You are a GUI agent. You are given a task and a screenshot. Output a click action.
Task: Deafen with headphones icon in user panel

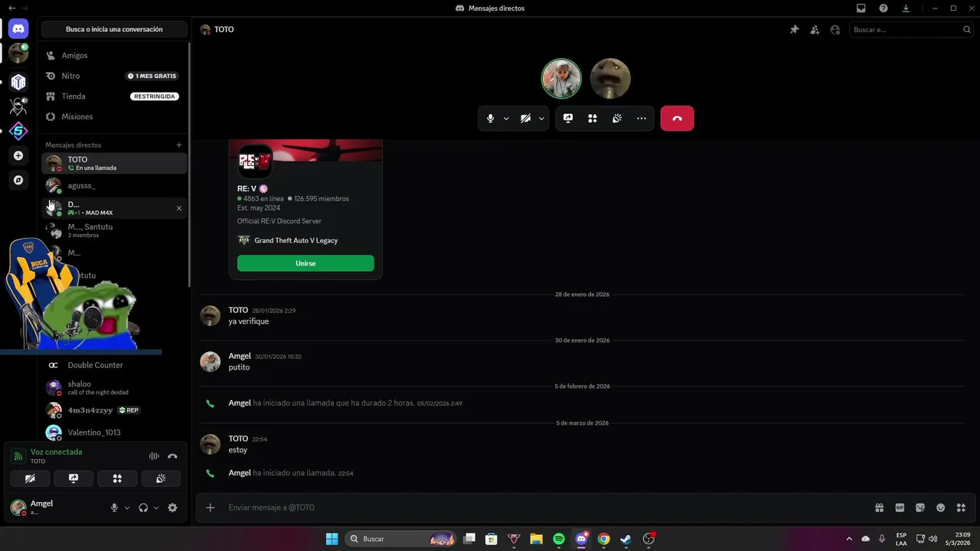point(143,507)
